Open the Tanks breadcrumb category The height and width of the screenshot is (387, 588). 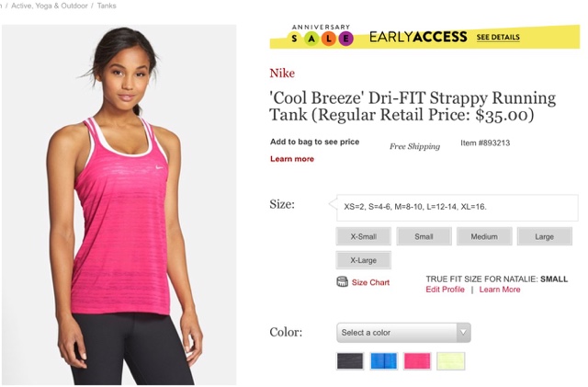107,6
